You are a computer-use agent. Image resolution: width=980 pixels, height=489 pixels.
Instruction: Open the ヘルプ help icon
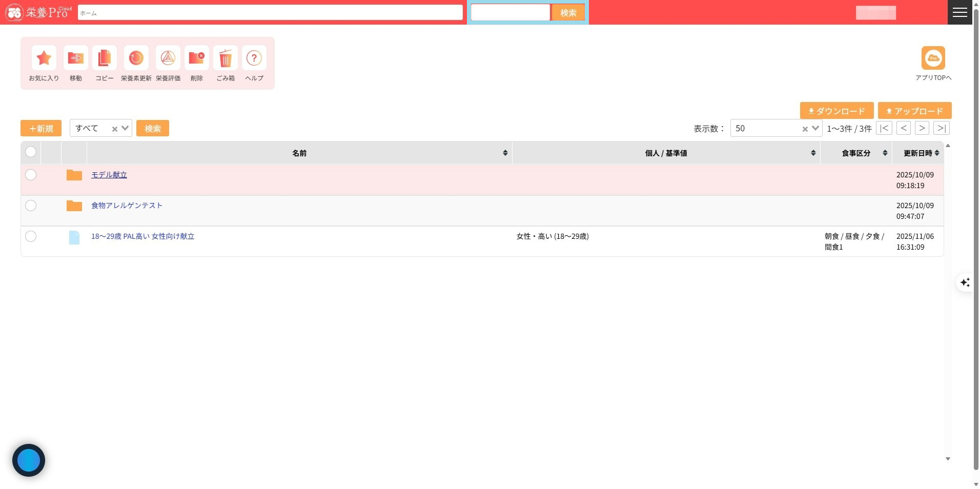(x=254, y=58)
